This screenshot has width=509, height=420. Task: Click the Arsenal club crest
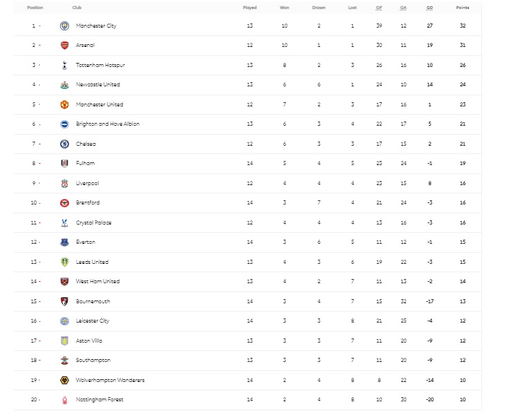64,45
